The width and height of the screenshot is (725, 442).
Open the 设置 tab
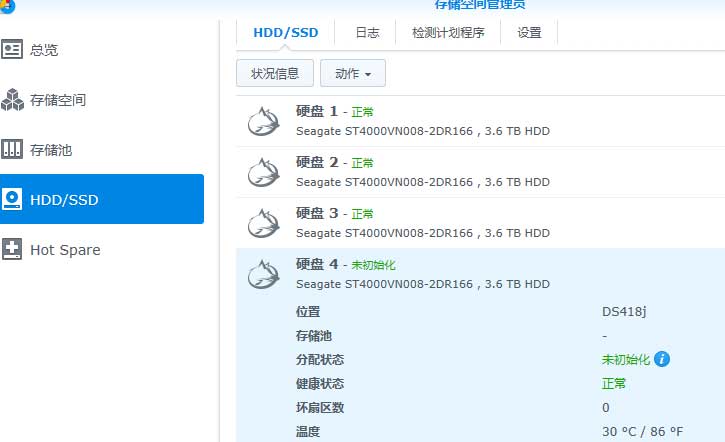[x=529, y=33]
